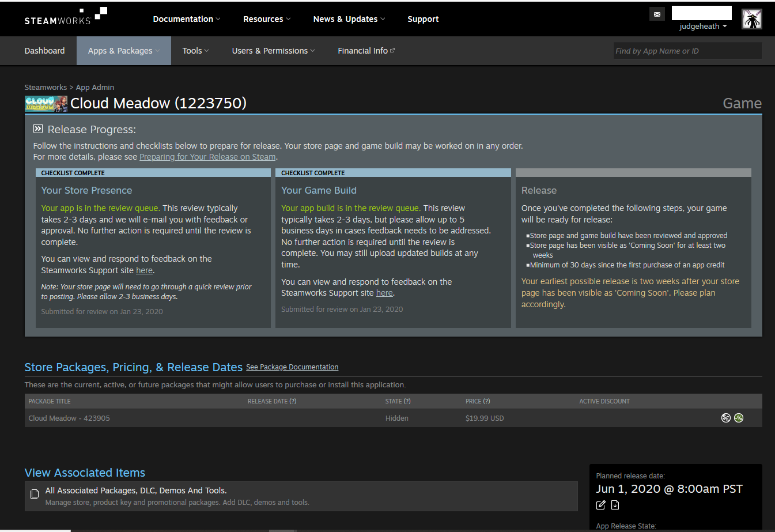775x532 pixels.
Task: Collapse the Release Progress section arrow icon
Action: click(38, 129)
